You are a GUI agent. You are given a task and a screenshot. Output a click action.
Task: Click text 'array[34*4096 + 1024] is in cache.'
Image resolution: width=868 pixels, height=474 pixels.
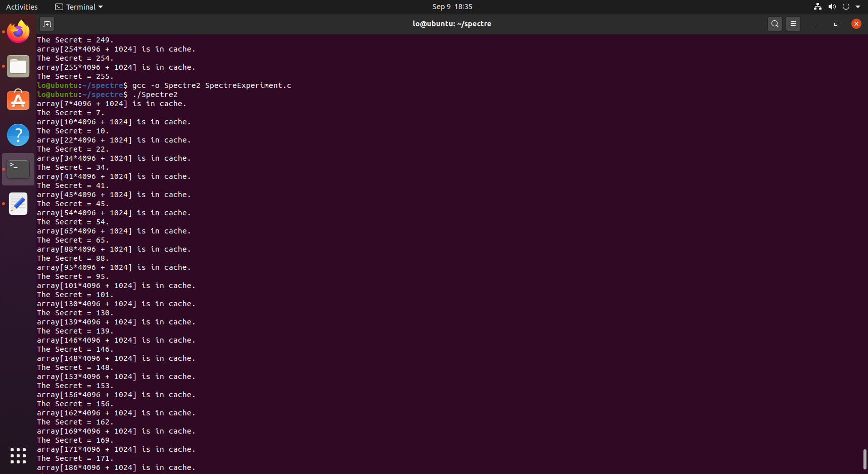pos(114,158)
